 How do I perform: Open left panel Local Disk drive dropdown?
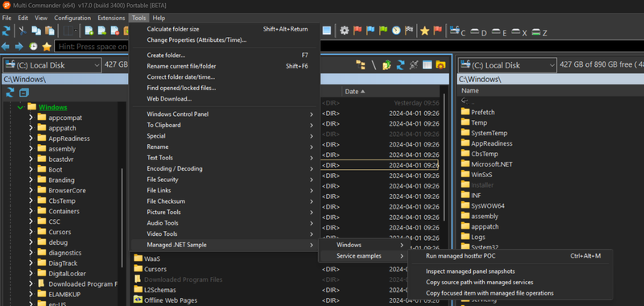[52, 65]
